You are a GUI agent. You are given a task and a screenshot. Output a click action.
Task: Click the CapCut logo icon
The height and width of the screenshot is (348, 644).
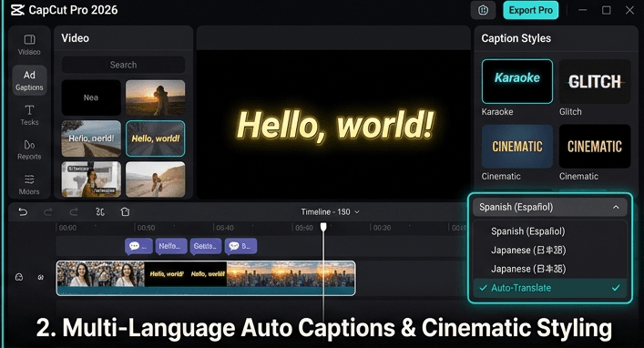pos(17,10)
